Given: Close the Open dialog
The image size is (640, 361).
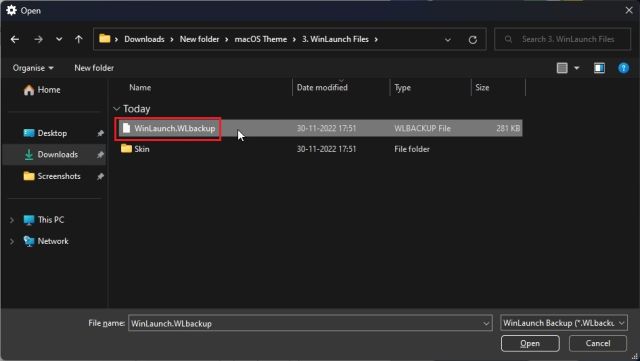Looking at the screenshot, I should pyautogui.click(x=629, y=10).
